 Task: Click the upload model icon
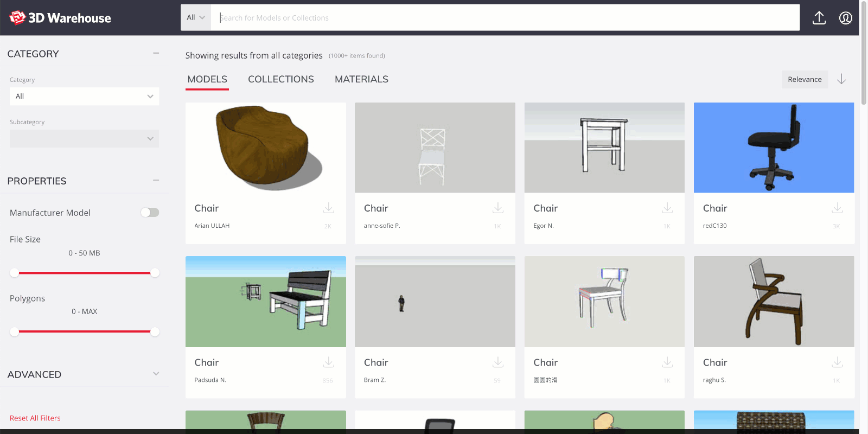tap(819, 18)
